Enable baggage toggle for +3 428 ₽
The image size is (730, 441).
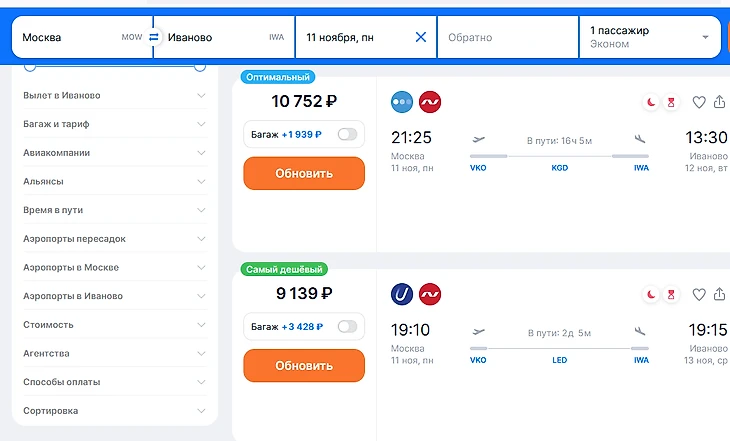point(347,326)
